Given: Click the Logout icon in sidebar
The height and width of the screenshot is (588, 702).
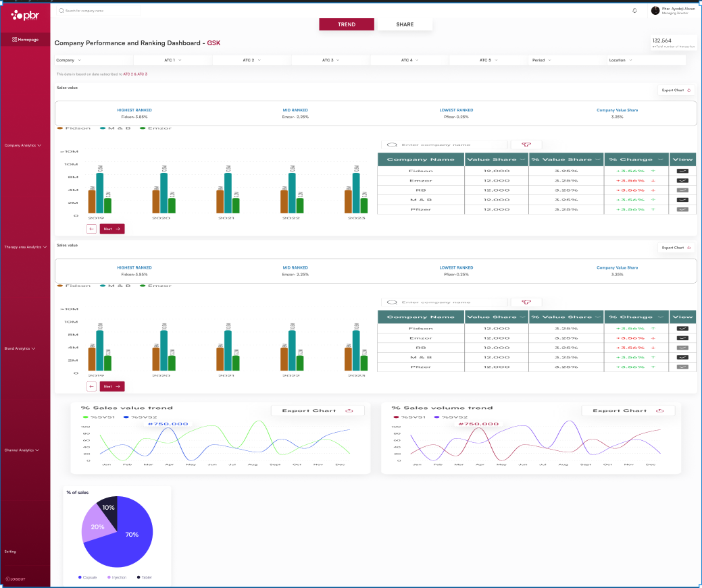Looking at the screenshot, I should (x=8, y=579).
